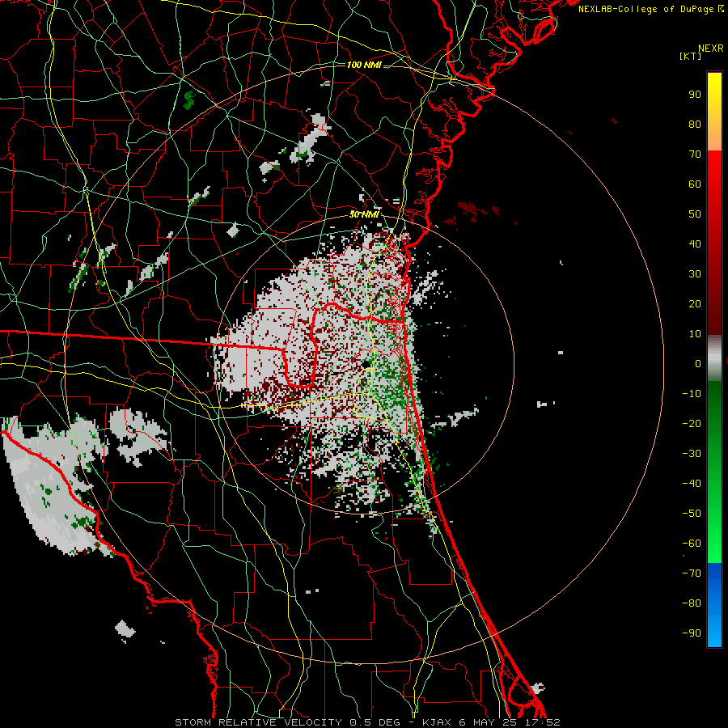728x728 pixels.
Task: Click the KJAX station identifier
Action: 436,722
